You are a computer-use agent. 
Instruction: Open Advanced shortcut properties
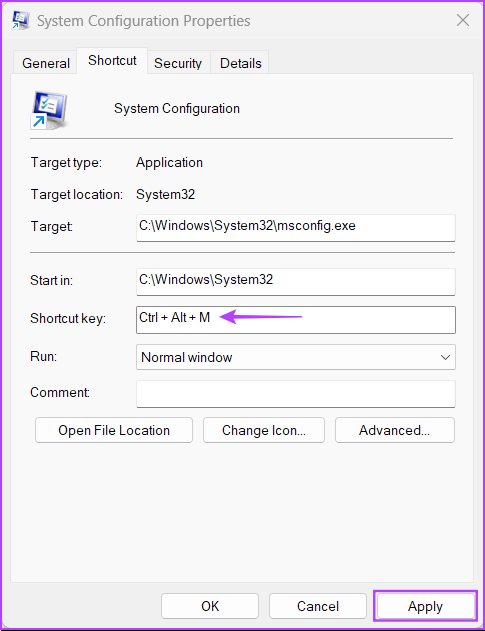395,430
